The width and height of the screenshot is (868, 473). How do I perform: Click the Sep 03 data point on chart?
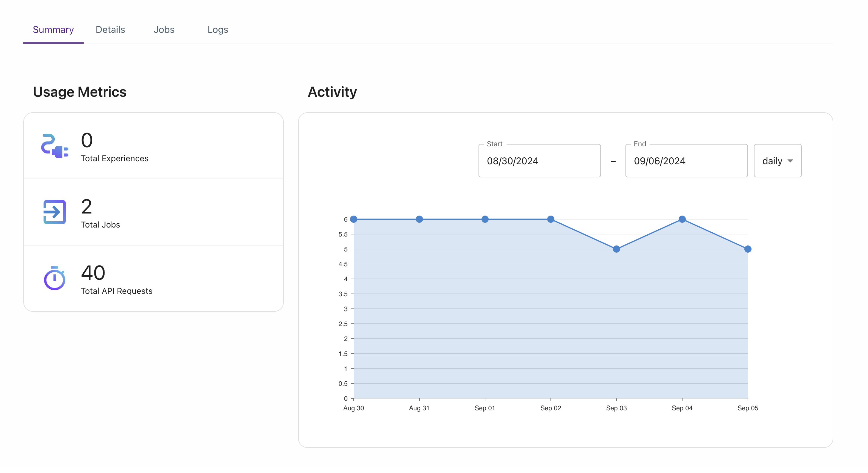coord(616,249)
